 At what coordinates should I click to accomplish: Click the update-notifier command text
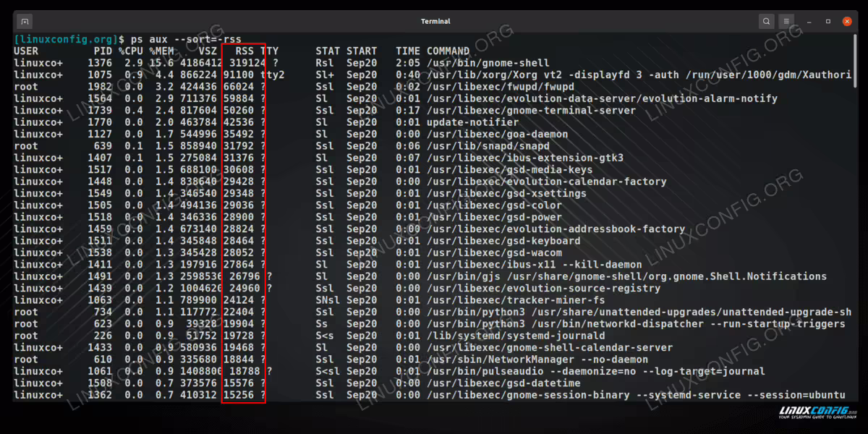(473, 122)
